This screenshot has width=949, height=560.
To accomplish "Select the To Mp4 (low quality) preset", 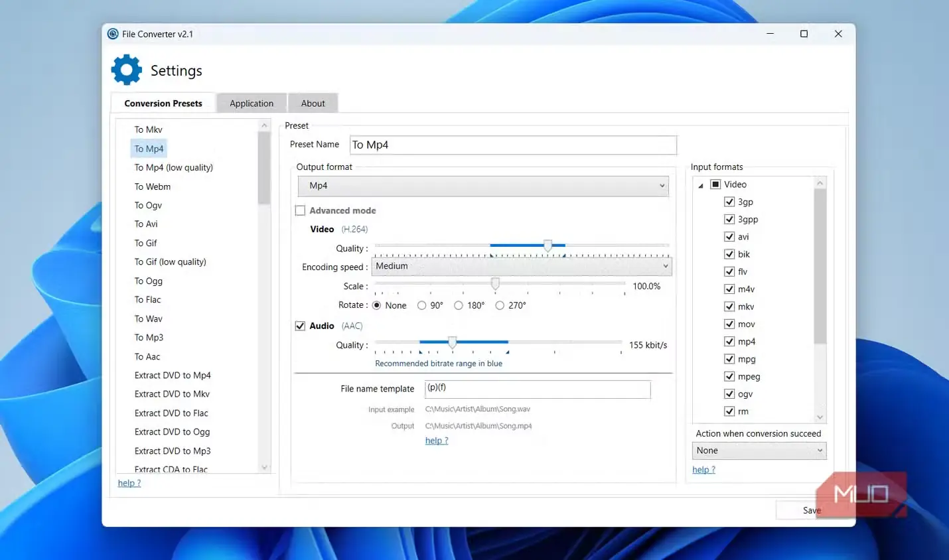I will (174, 167).
